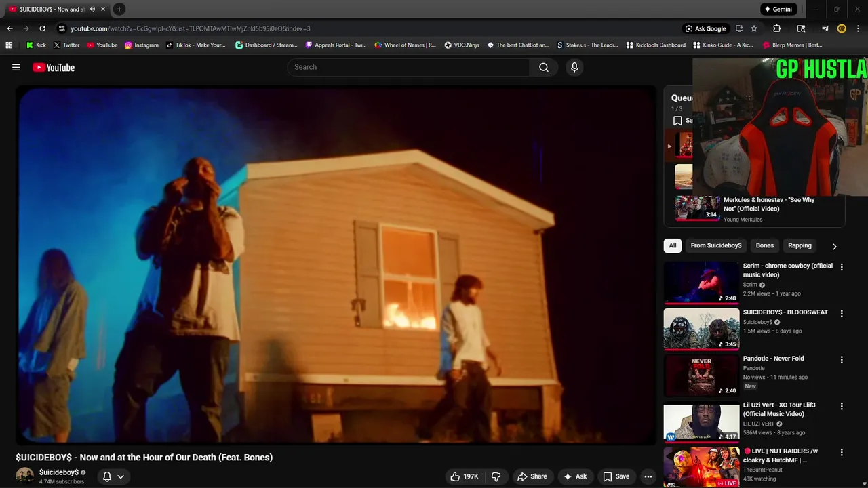Open the VDO.Ninja bookmark

(462, 45)
